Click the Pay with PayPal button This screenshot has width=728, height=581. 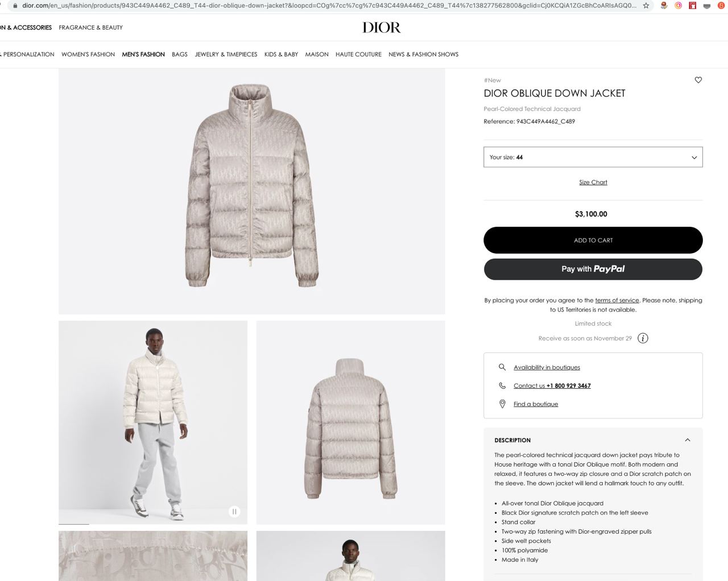593,269
